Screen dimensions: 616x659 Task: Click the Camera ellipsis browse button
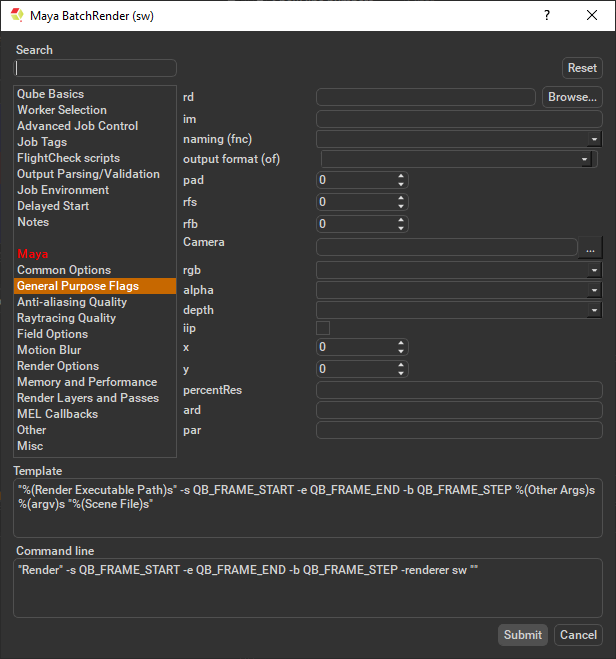[591, 247]
